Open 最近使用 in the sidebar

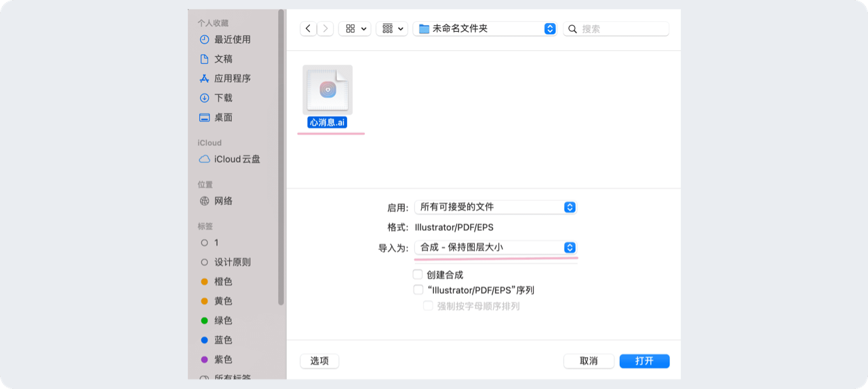pos(233,39)
